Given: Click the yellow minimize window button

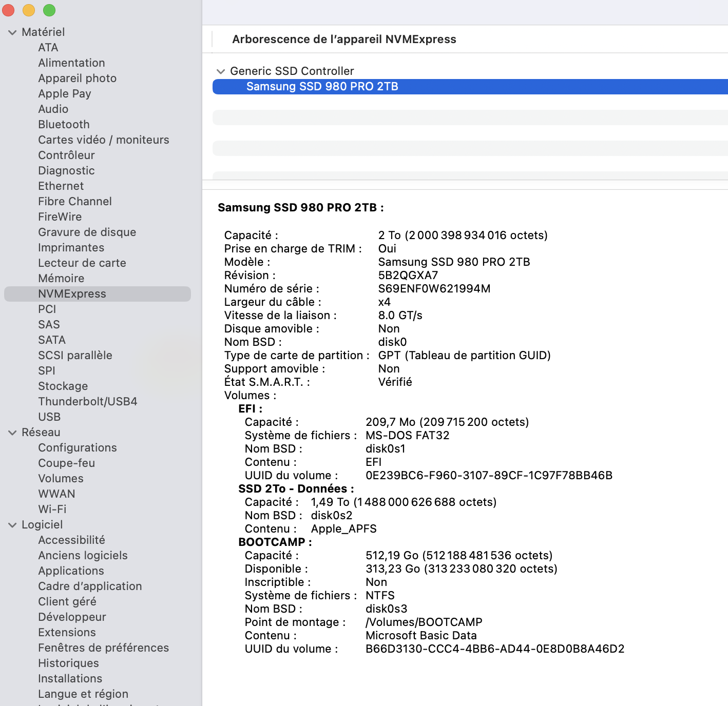Looking at the screenshot, I should [x=29, y=10].
